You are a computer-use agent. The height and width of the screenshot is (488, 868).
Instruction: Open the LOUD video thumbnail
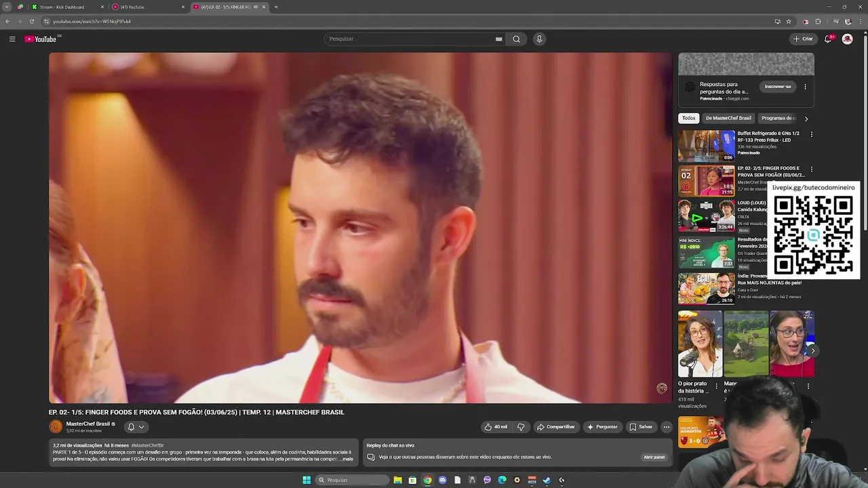[x=707, y=216]
